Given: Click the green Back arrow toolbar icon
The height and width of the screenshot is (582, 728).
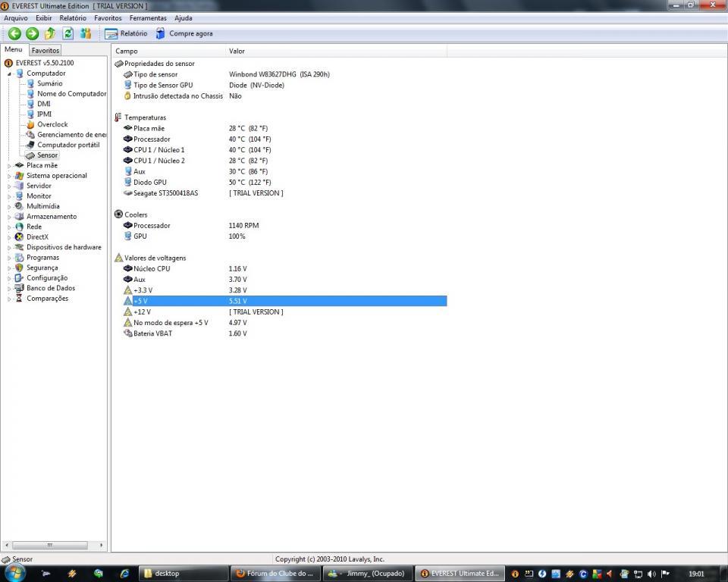Looking at the screenshot, I should (14, 33).
